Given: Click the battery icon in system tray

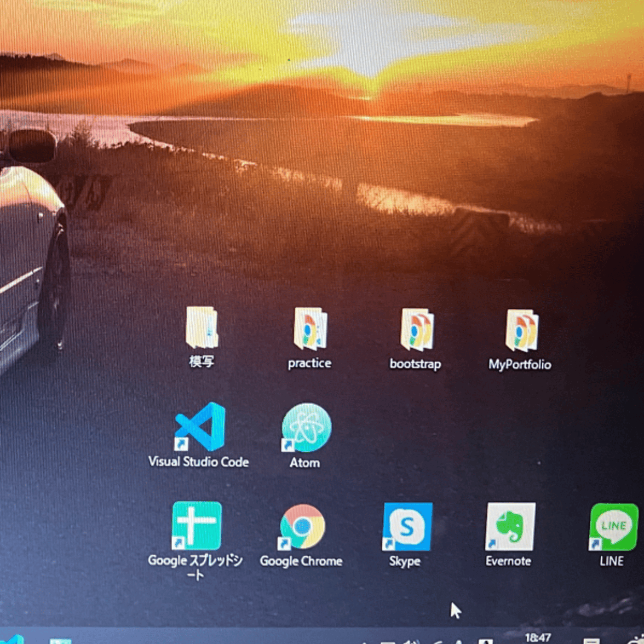Looking at the screenshot, I should (x=388, y=642).
